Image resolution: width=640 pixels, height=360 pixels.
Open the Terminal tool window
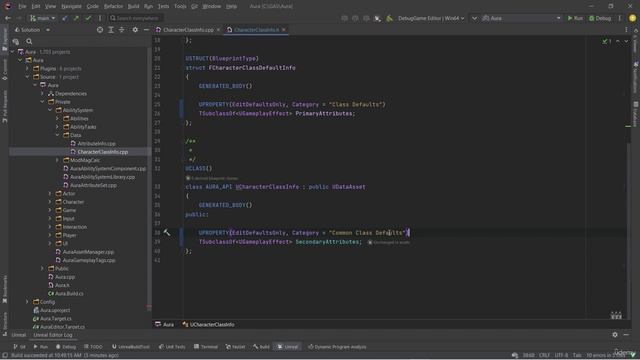pyautogui.click(x=206, y=347)
